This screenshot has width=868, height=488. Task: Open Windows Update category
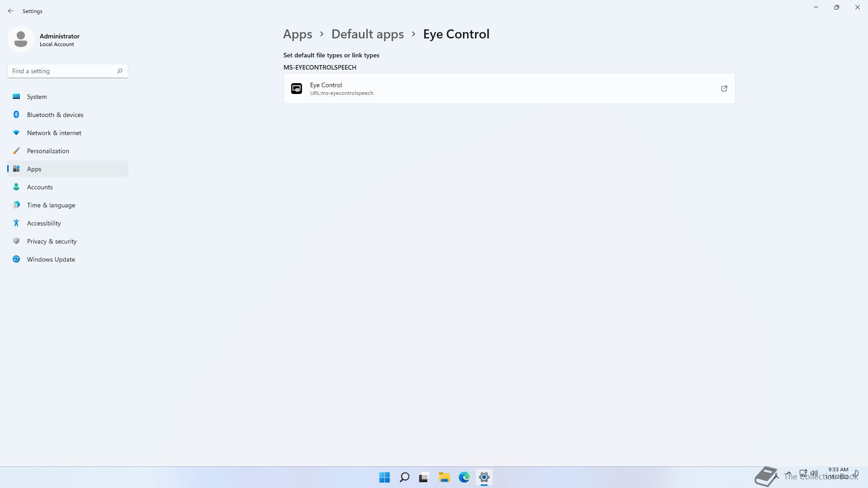[x=68, y=259]
